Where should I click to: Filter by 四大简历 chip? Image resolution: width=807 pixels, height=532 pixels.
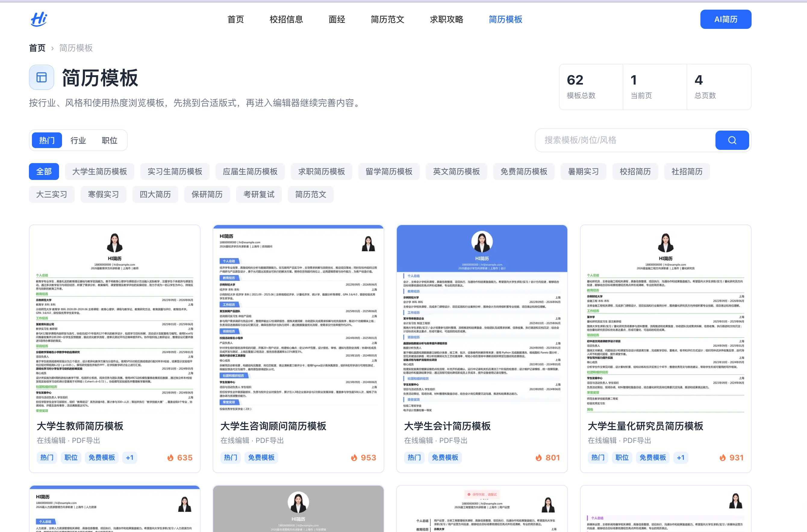pyautogui.click(x=155, y=194)
